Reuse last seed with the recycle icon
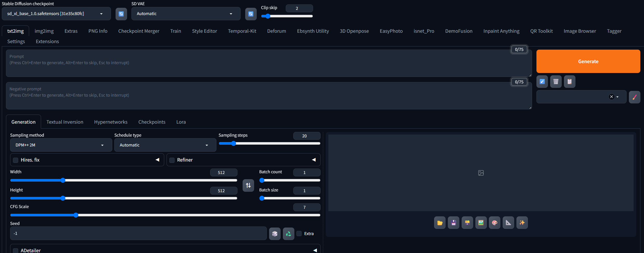Viewport: 644px width, 253px height. [289, 234]
